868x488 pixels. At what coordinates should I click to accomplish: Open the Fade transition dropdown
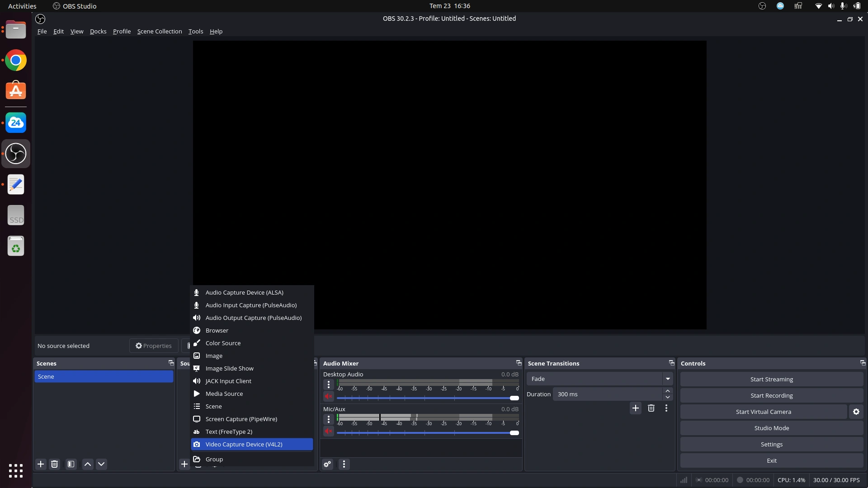pos(667,379)
